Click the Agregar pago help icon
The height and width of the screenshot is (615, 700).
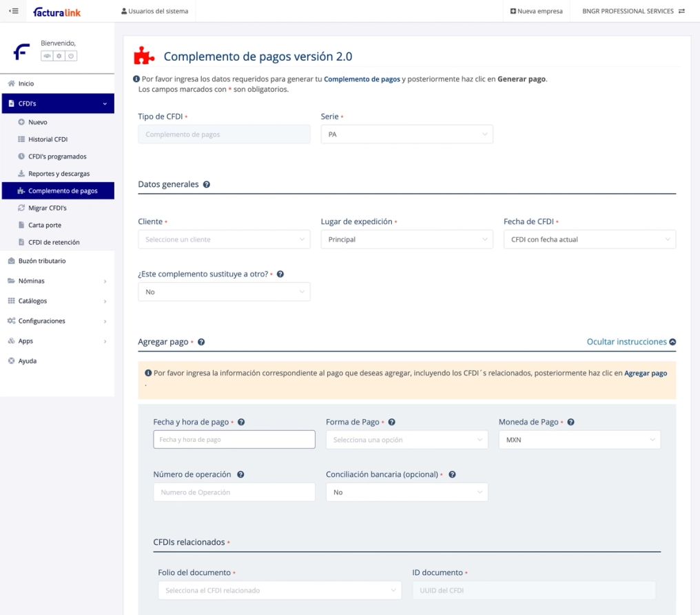[x=201, y=342]
